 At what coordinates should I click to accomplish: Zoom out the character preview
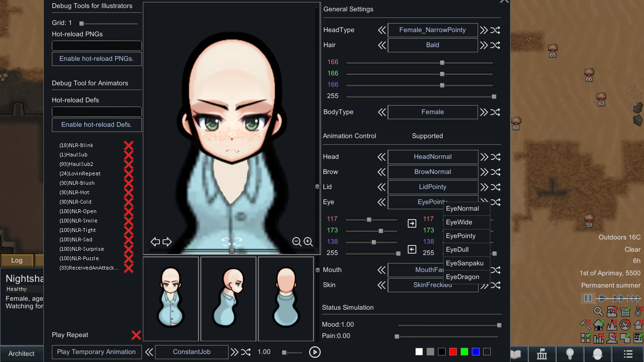[x=297, y=242]
